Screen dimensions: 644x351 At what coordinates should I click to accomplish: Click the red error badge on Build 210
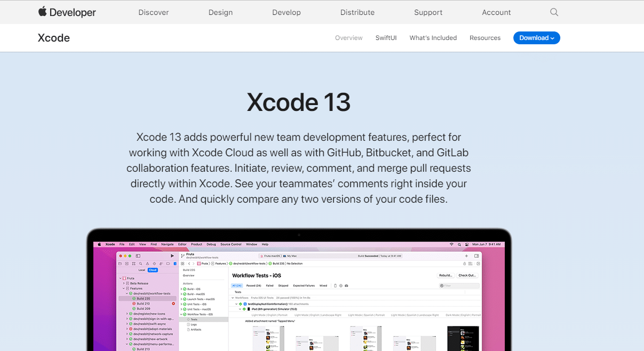(x=173, y=304)
